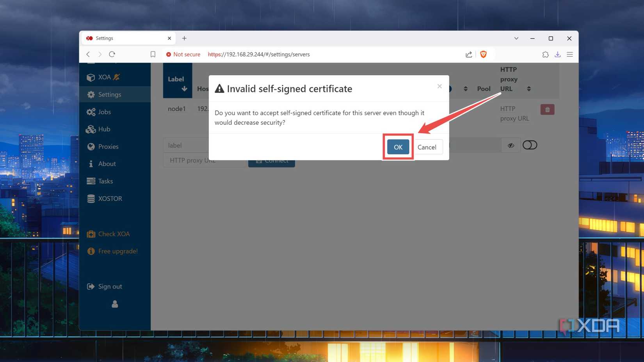Viewport: 644px width, 362px height.
Task: Go back in browser
Action: pos(88,54)
